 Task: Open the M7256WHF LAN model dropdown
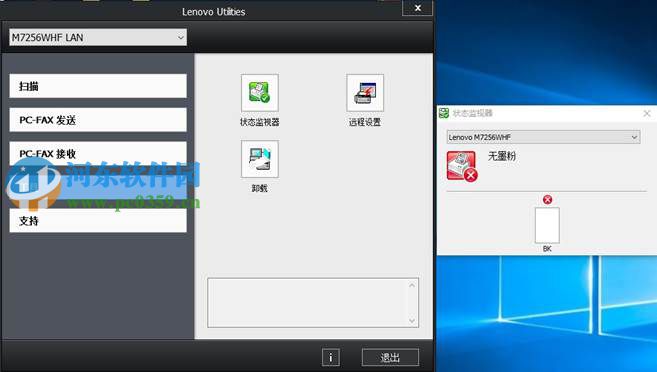[98, 37]
